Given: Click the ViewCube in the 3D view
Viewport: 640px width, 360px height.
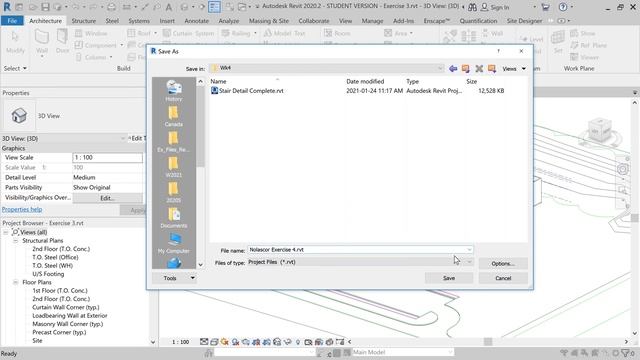Looking at the screenshot, I should 599,130.
